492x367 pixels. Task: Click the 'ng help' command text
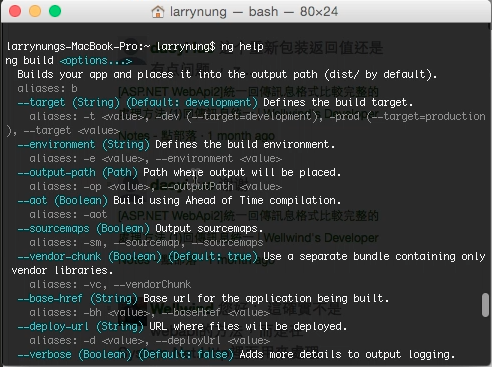(242, 47)
